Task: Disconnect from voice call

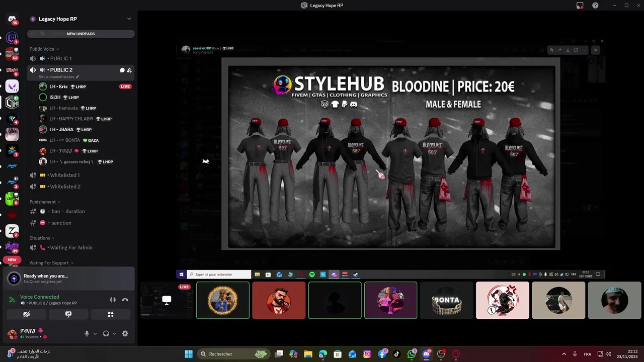Action: coord(125,300)
